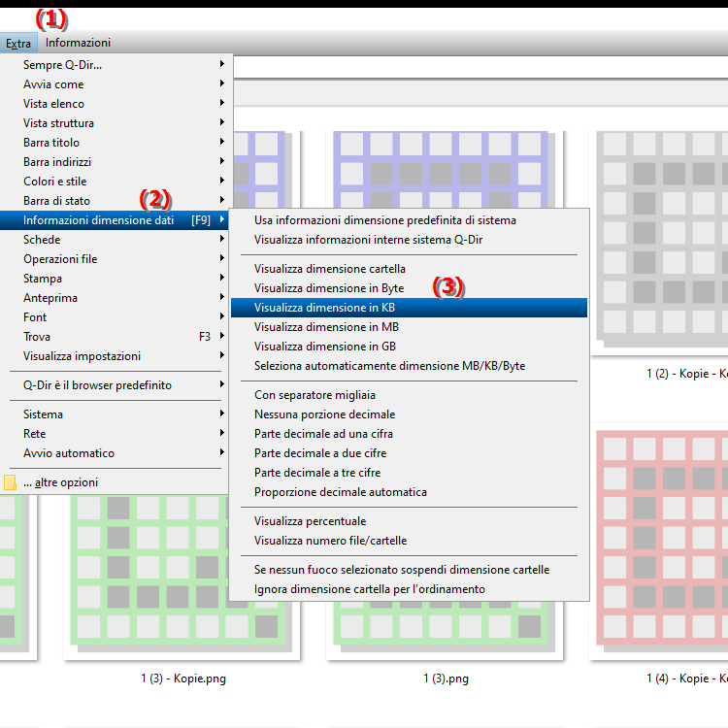Open the Extra menu

tap(18, 43)
